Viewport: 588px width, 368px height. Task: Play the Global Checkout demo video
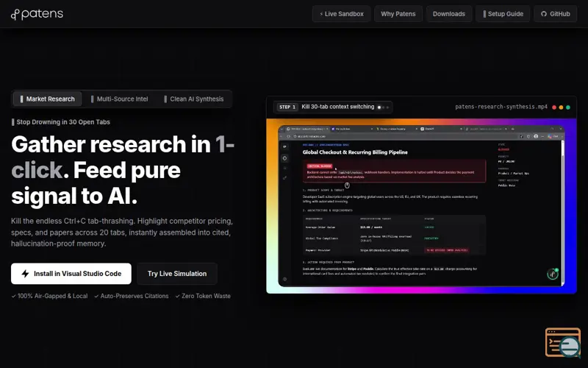421,206
